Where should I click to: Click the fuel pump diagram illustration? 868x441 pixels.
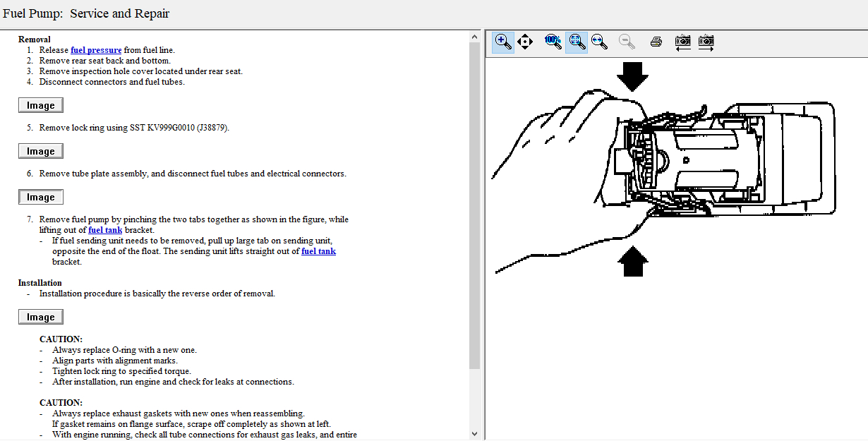tap(663, 168)
